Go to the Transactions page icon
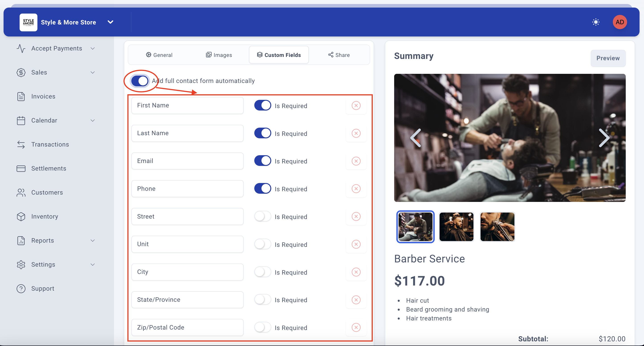 [21, 145]
